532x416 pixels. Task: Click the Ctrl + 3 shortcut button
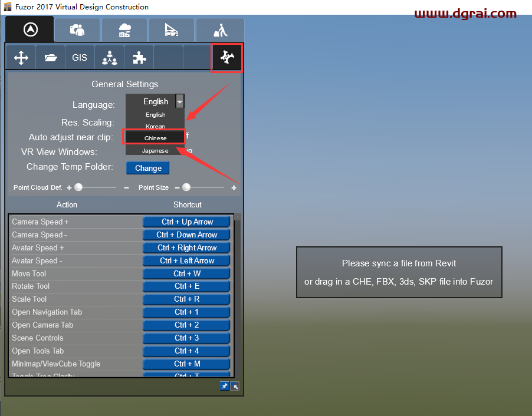(186, 338)
